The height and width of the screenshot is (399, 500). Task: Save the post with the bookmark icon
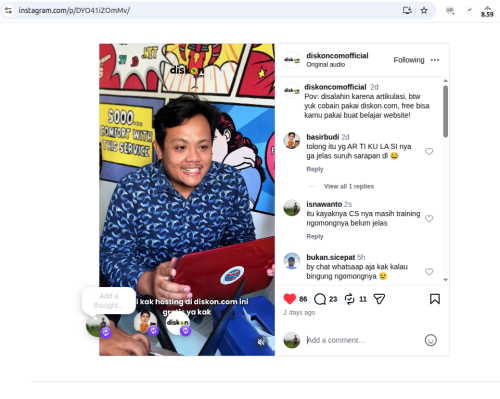coord(435,299)
